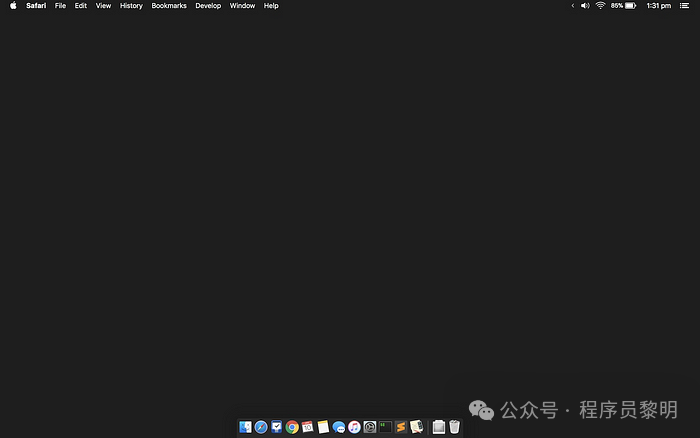
Task: Open Notification Center list icon
Action: pos(684,6)
